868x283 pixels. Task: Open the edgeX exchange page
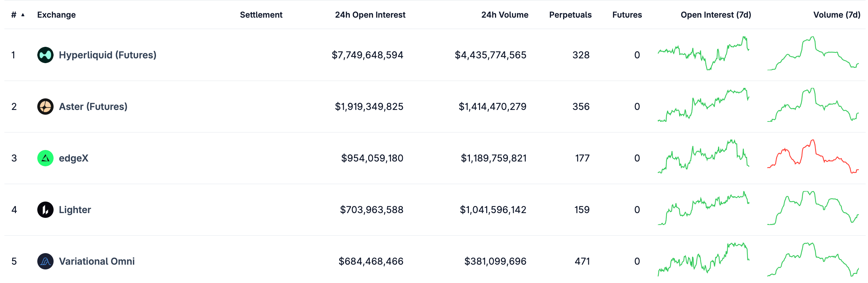point(74,158)
